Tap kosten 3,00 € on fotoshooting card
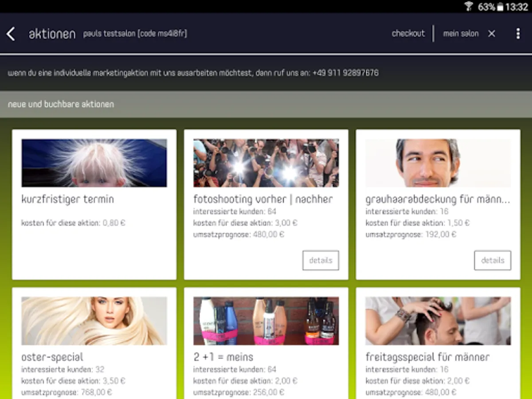 tap(245, 223)
